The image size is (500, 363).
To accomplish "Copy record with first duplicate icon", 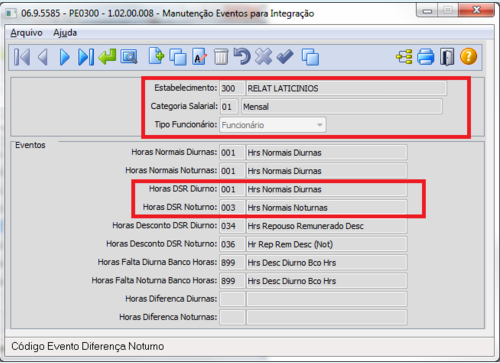I will [x=178, y=57].
